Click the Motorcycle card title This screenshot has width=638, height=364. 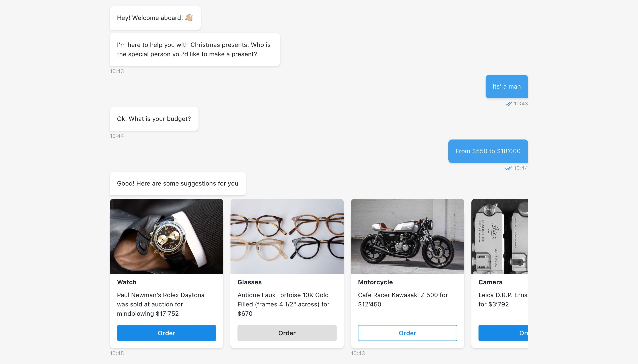375,282
